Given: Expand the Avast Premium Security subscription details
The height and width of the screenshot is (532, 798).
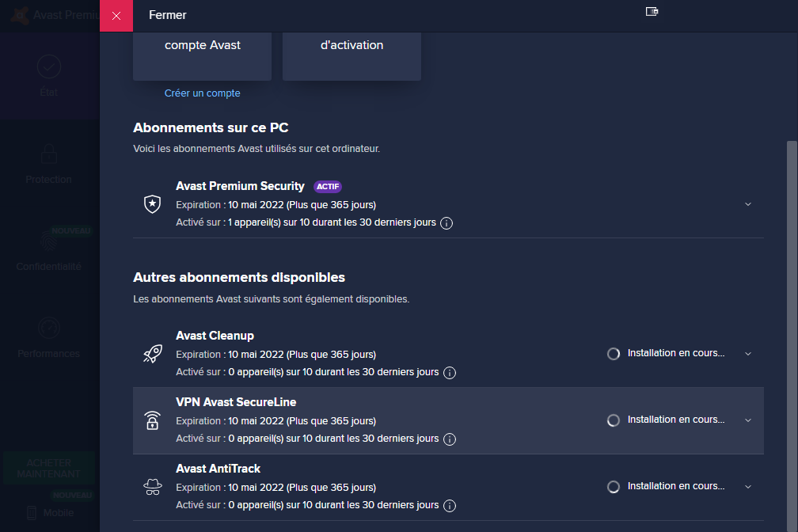Looking at the screenshot, I should (x=747, y=204).
